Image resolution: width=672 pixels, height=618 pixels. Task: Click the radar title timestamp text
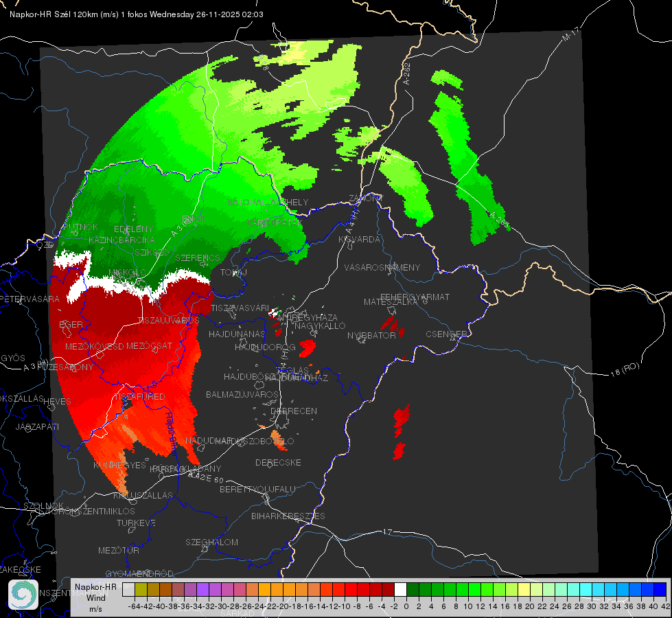[137, 14]
